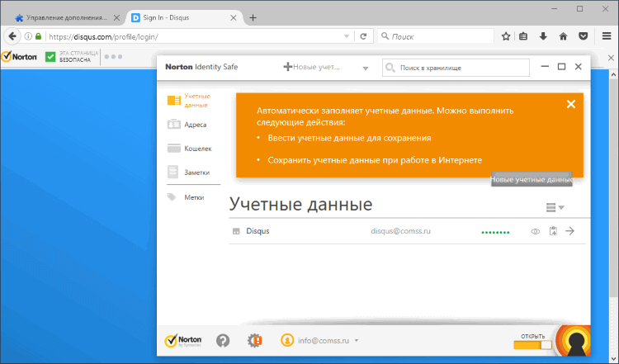The width and height of the screenshot is (619, 364).
Task: Close the Norton toolbar
Action: [611, 58]
